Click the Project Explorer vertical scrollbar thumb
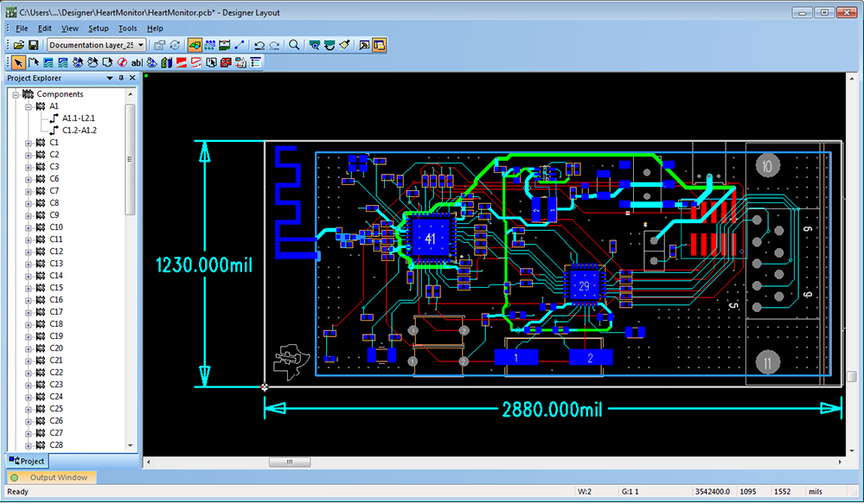Screen dimensions: 864x504 point(131,160)
